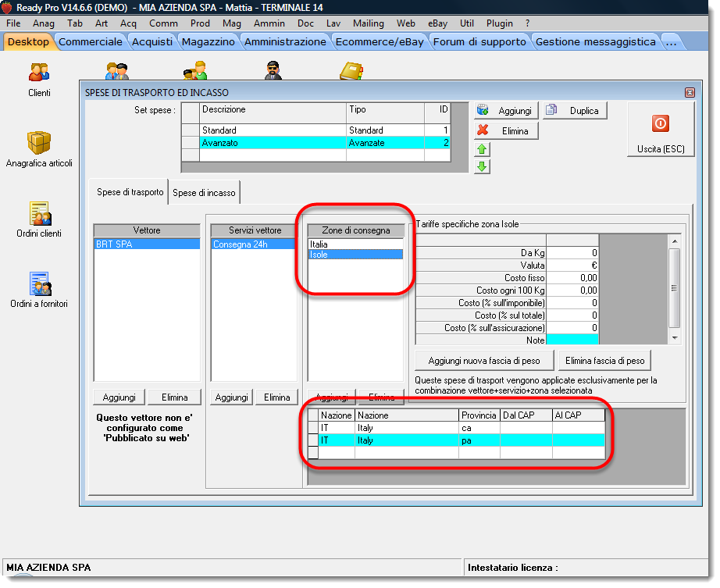Select the Spese di trasporto tab
Screen dimensions: 720x588
click(130, 192)
